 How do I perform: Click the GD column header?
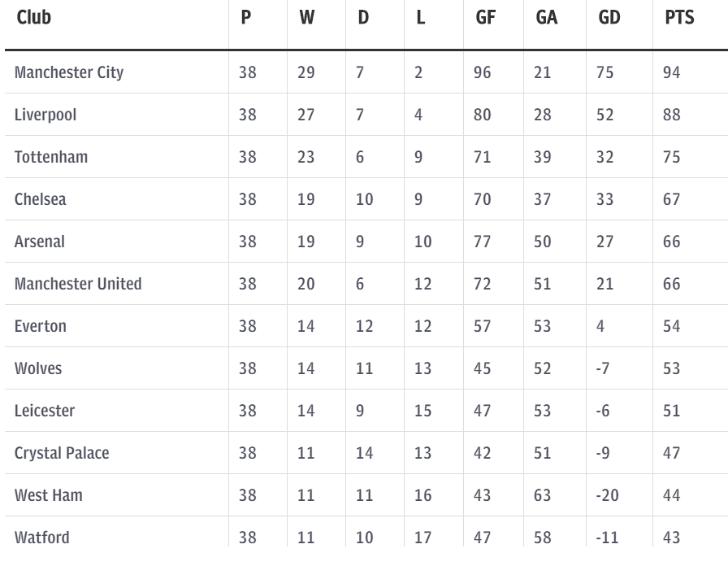[609, 18]
